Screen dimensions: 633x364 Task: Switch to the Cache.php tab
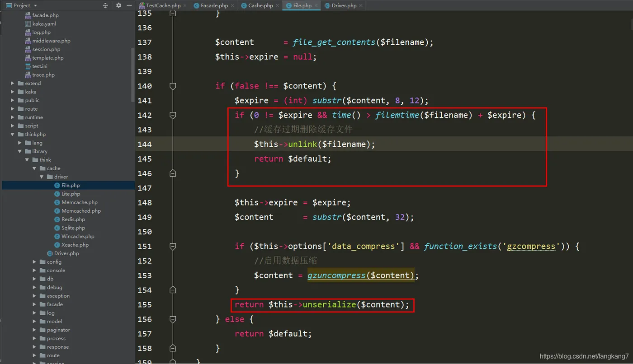click(x=260, y=5)
